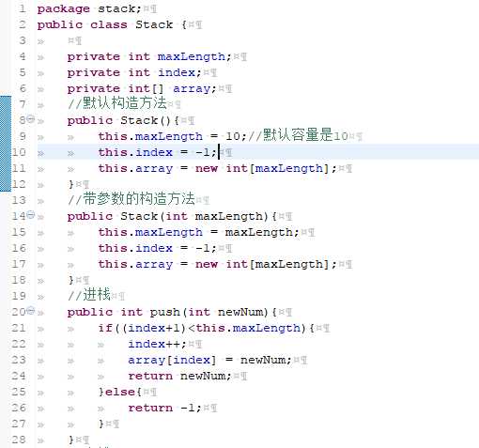The width and height of the screenshot is (479, 448).
Task: Click 'public Stack(int maxLength){' on line 14
Action: [x=172, y=216]
